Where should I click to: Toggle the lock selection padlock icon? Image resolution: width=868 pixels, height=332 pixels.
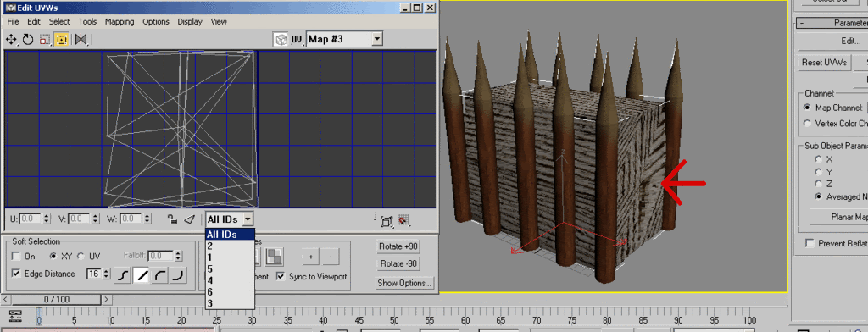(173, 219)
